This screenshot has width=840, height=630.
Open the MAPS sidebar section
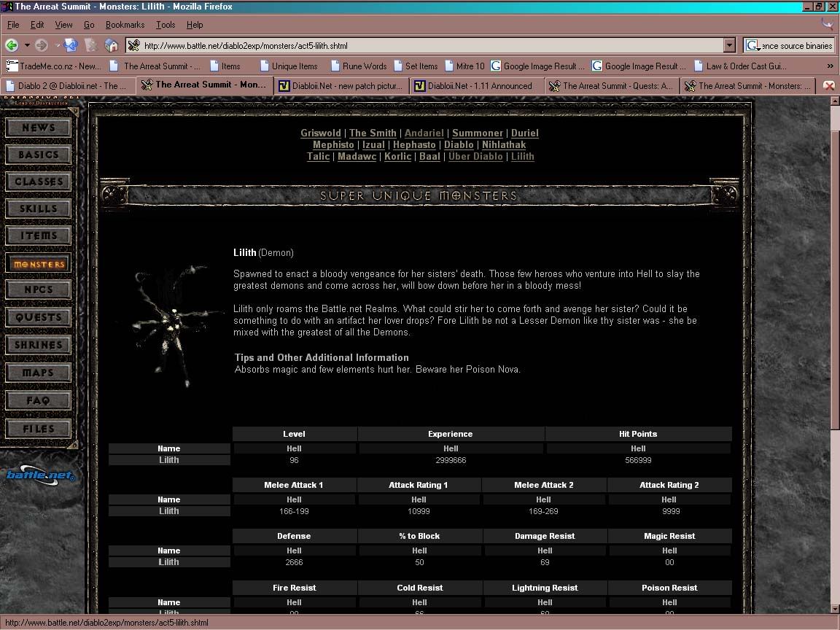click(38, 373)
